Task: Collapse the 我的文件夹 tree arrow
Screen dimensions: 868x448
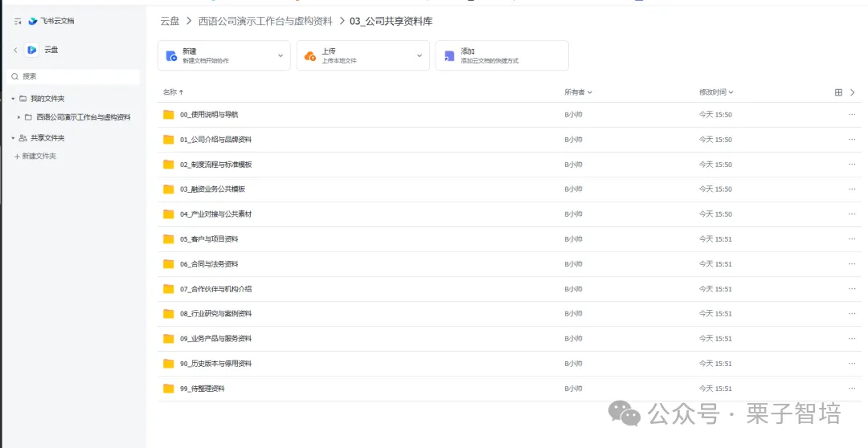Action: [14, 99]
